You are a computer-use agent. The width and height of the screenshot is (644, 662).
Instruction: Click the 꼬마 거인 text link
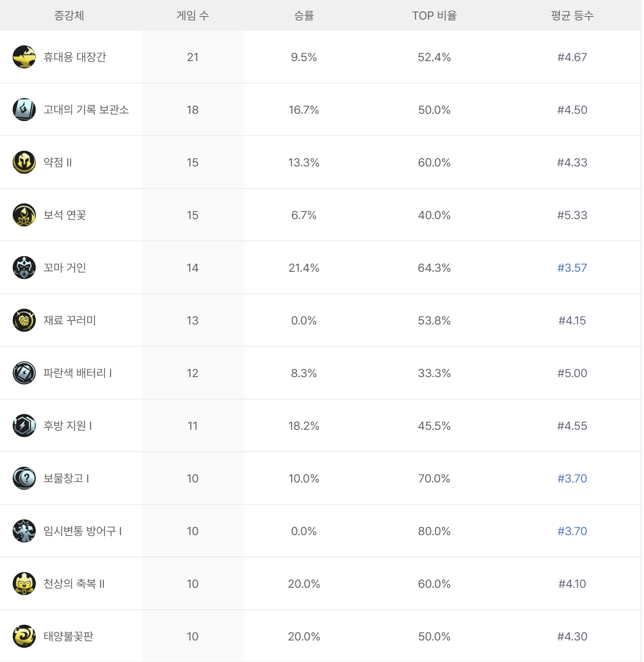pos(65,268)
